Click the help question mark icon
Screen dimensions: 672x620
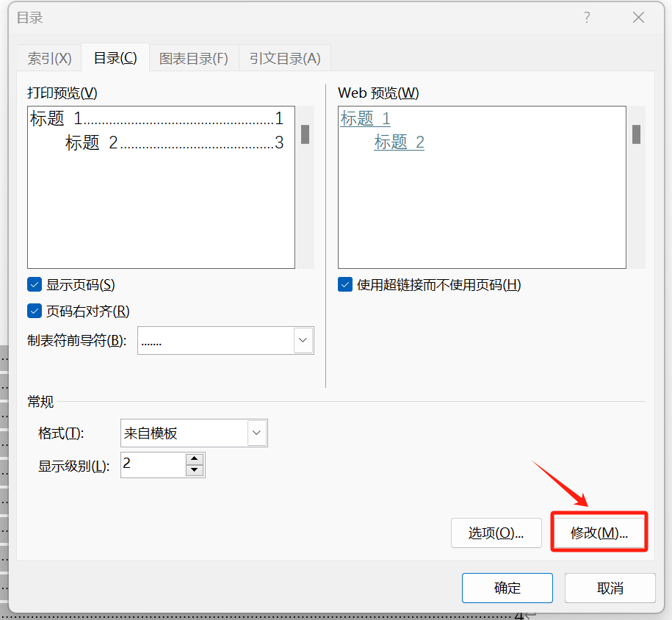587,18
